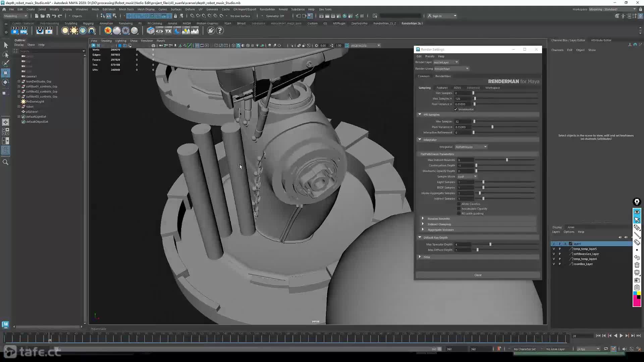Click the Max Samples 128 input field

(x=463, y=99)
